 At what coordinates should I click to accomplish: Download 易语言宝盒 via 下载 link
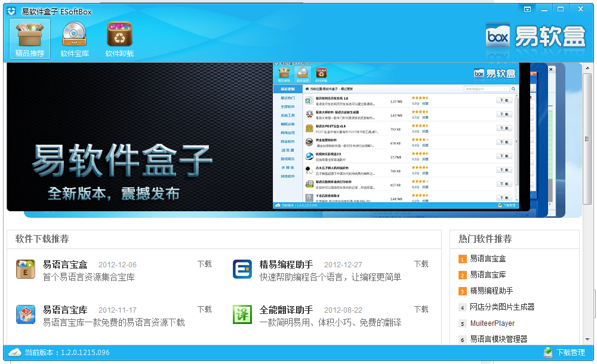[x=204, y=264]
